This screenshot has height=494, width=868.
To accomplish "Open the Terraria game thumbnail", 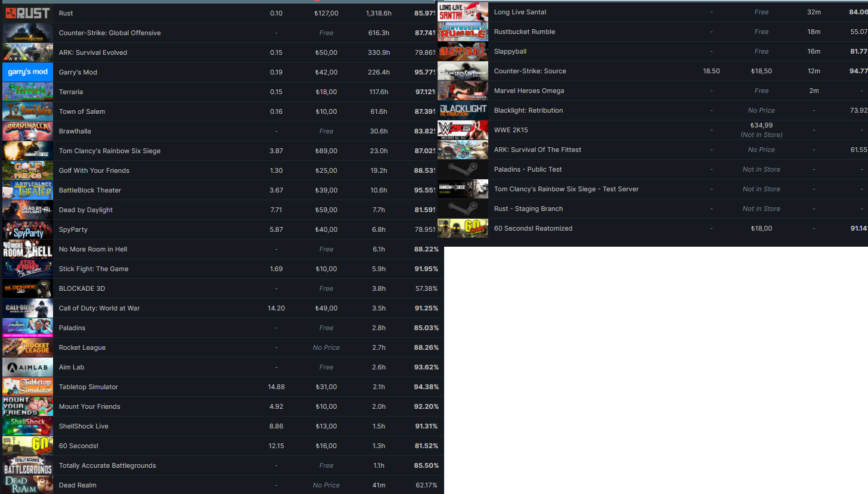I will pyautogui.click(x=27, y=92).
